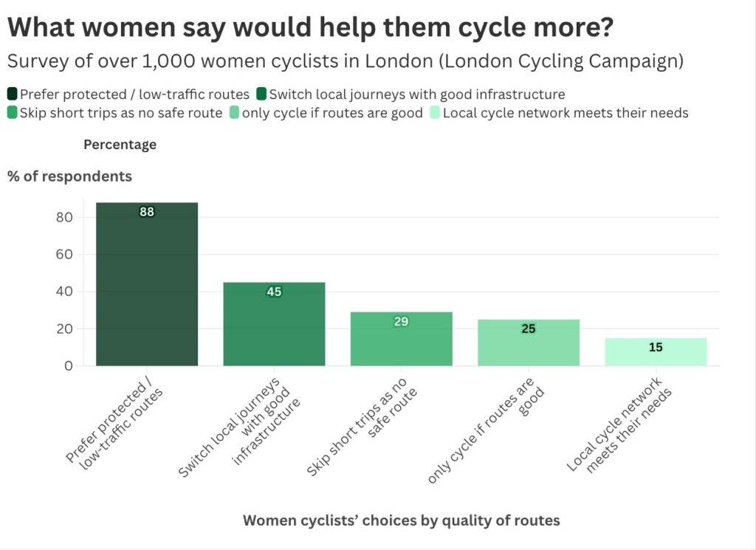756x550 pixels.
Task: Select the lightest bar labeled 15
Action: [x=656, y=351]
